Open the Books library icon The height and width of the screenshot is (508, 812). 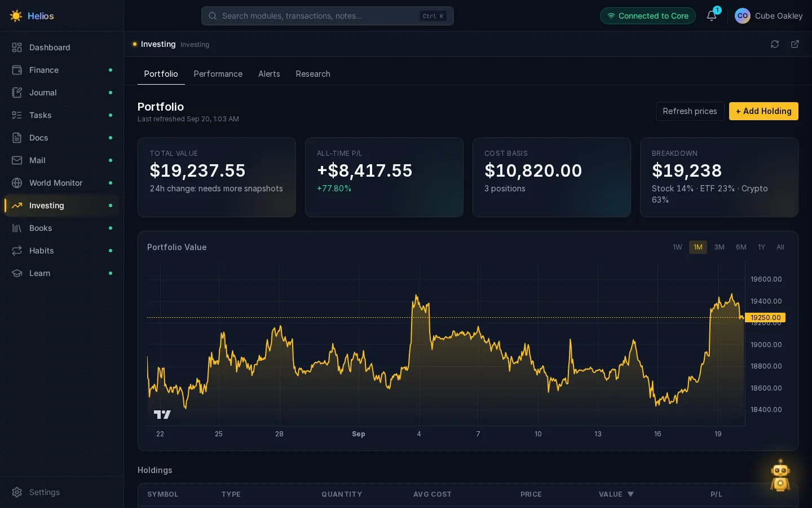point(17,228)
